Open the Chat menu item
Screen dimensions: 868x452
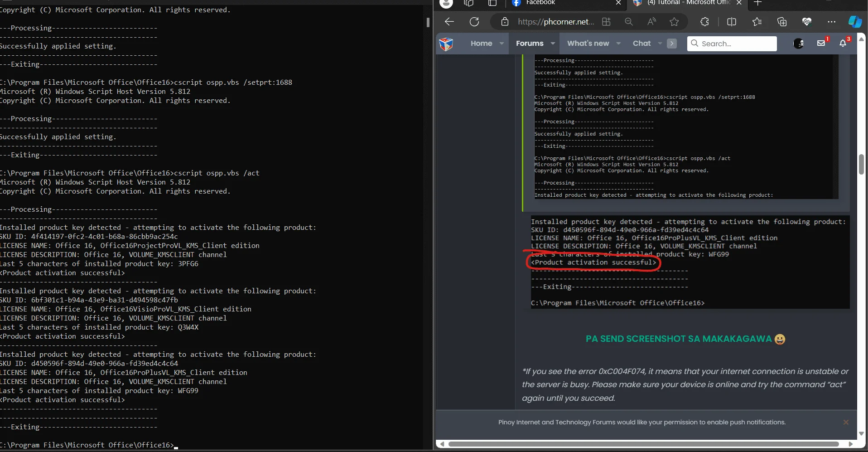pos(641,44)
